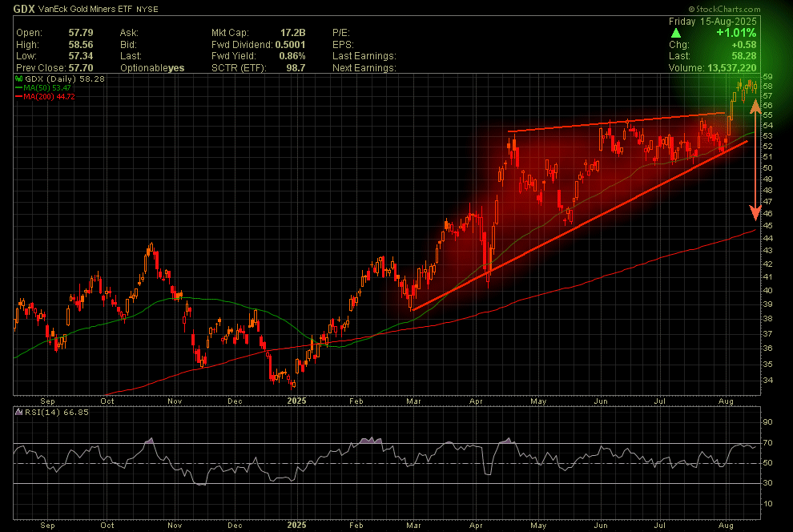Click the date Friday 15-Aug-2025
This screenshot has width=793, height=532.
point(713,22)
